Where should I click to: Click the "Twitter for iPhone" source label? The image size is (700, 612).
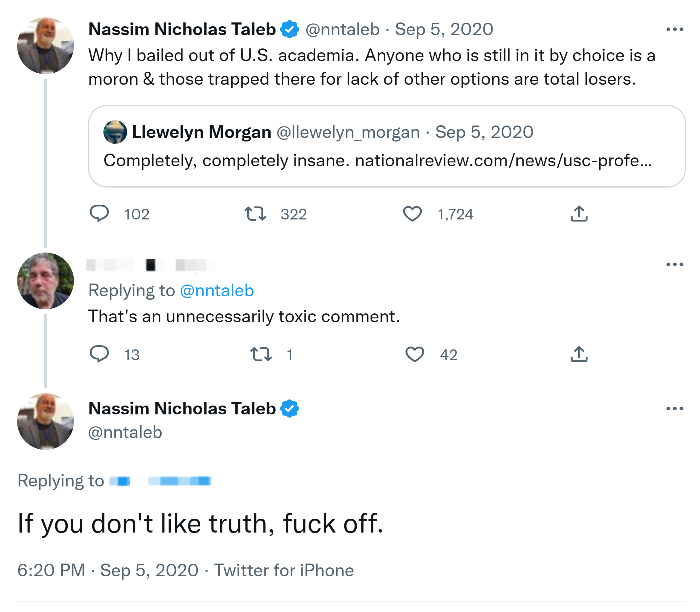tap(284, 570)
